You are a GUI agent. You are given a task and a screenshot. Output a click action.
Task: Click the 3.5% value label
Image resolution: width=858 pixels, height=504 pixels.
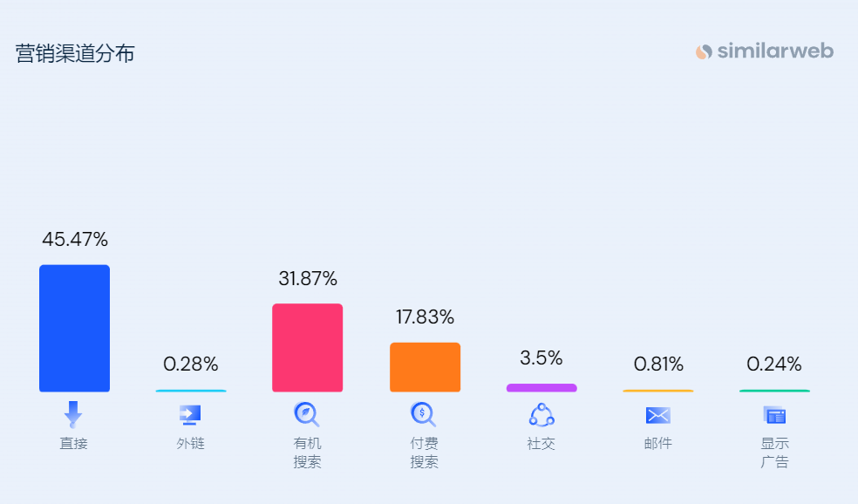541,358
